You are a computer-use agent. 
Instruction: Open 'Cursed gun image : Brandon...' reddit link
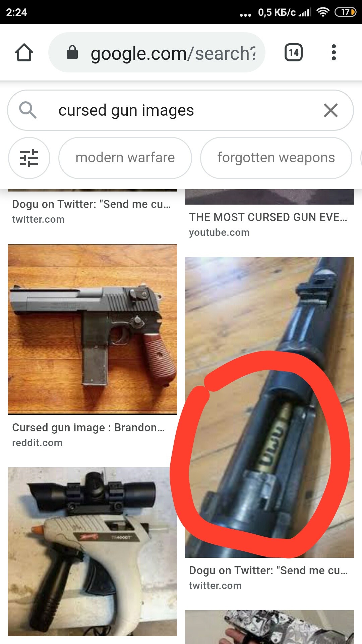(x=88, y=428)
